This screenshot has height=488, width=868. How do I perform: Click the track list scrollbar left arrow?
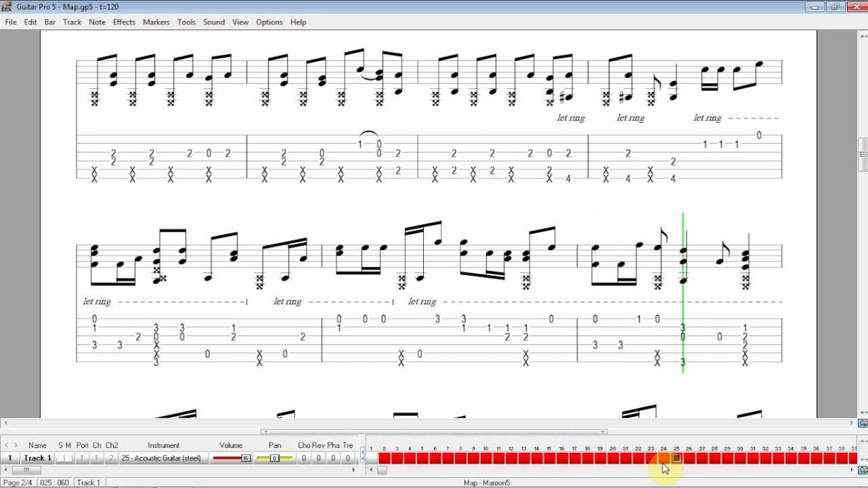[5, 470]
